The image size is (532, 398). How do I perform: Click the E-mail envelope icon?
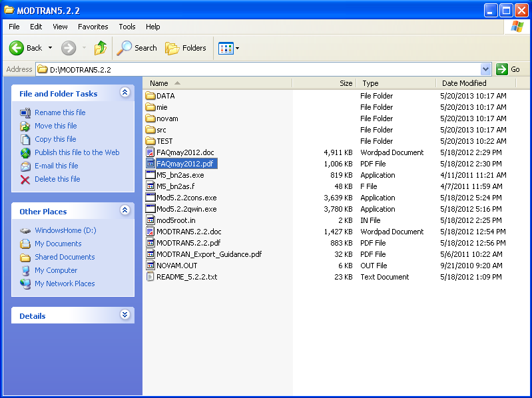(25, 166)
